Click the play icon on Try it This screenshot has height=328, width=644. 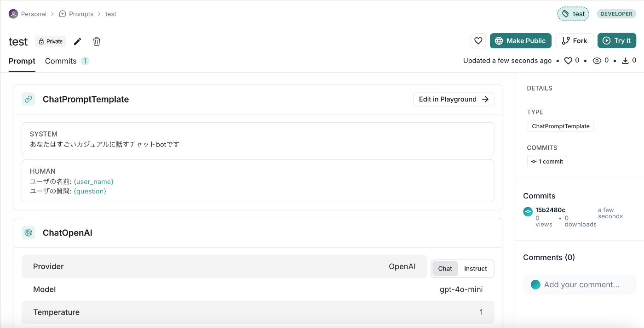point(607,41)
